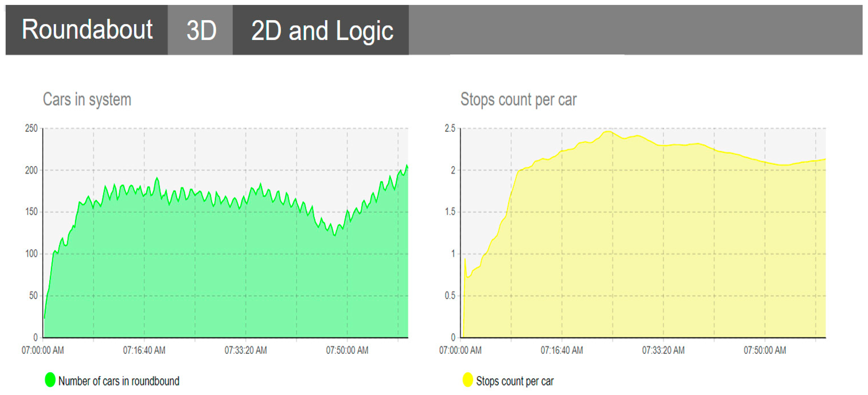This screenshot has width=868, height=395.
Task: Click the 100 y-axis label on cars chart
Action: (31, 253)
